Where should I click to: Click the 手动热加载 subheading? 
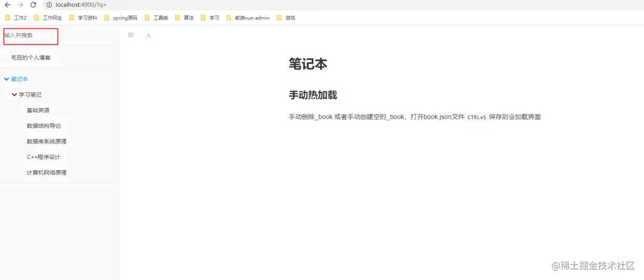click(313, 95)
